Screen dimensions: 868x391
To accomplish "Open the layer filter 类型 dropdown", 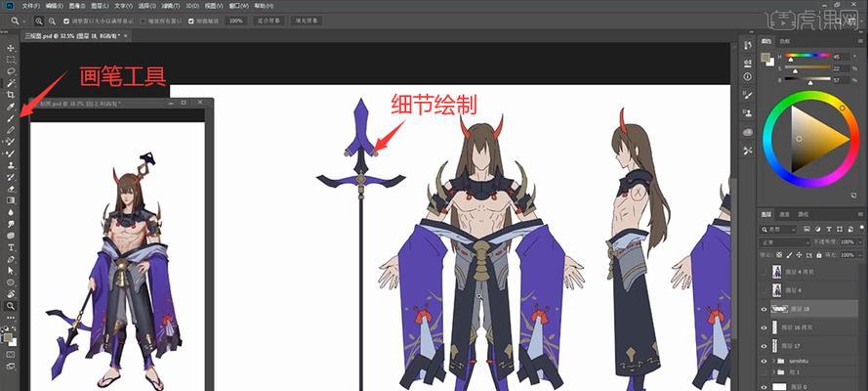I will tap(778, 230).
